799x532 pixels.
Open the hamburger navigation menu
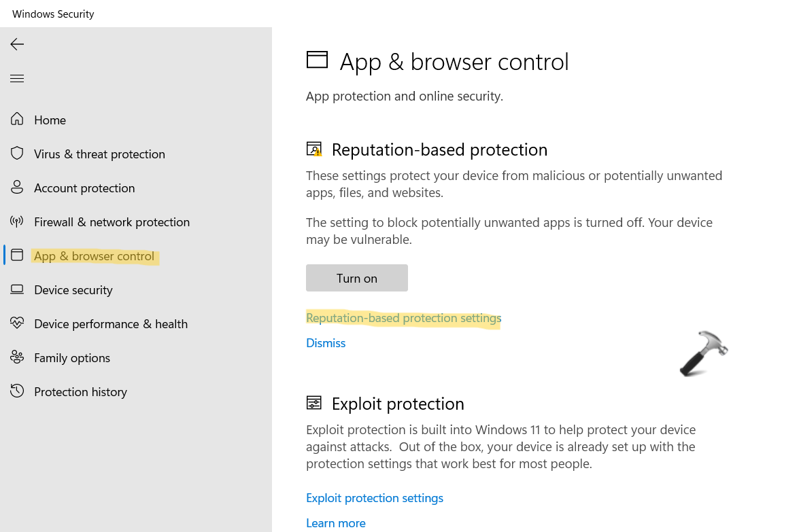point(17,79)
